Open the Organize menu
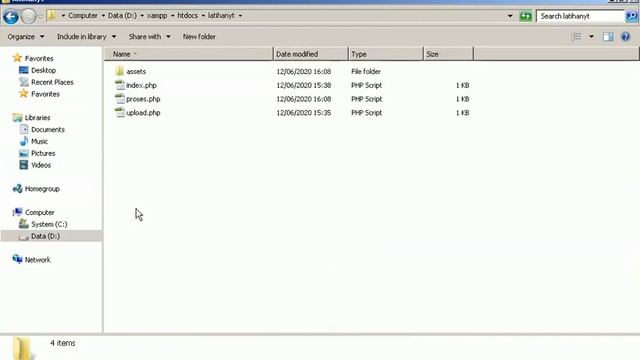Image resolution: width=640 pixels, height=360 pixels. tap(26, 37)
